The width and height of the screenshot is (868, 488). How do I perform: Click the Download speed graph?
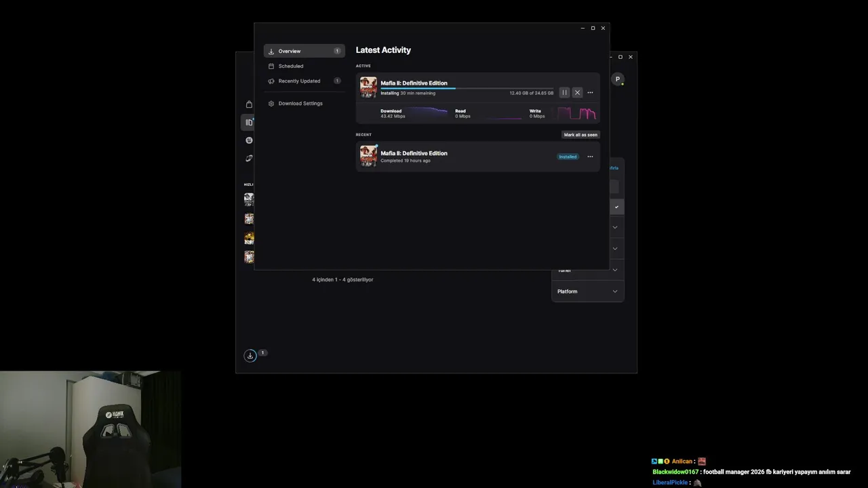(x=427, y=113)
